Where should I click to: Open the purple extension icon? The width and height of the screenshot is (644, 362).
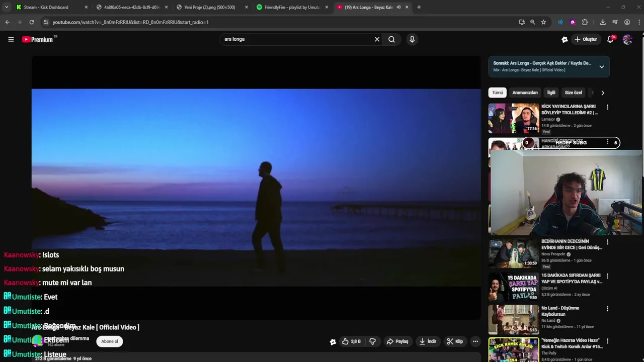[x=573, y=22]
